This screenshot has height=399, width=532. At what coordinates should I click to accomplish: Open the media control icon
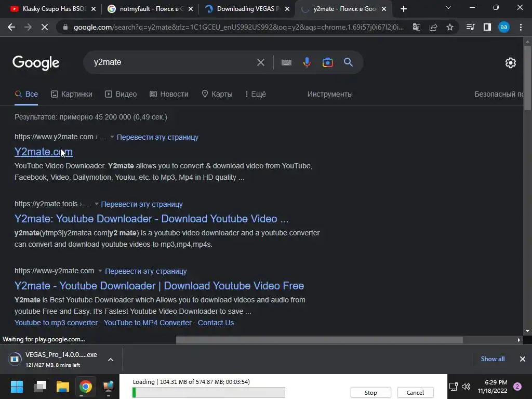point(470,27)
